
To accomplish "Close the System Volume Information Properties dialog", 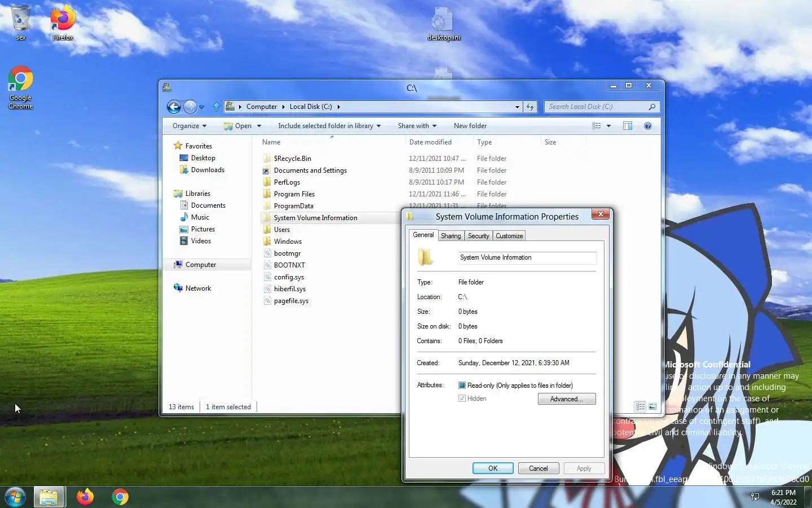I will click(601, 214).
